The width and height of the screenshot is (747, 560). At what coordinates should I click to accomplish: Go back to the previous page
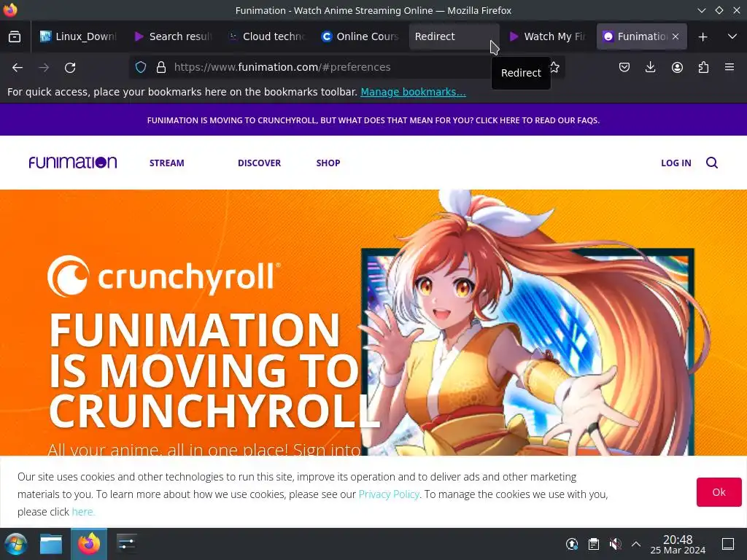(x=18, y=68)
